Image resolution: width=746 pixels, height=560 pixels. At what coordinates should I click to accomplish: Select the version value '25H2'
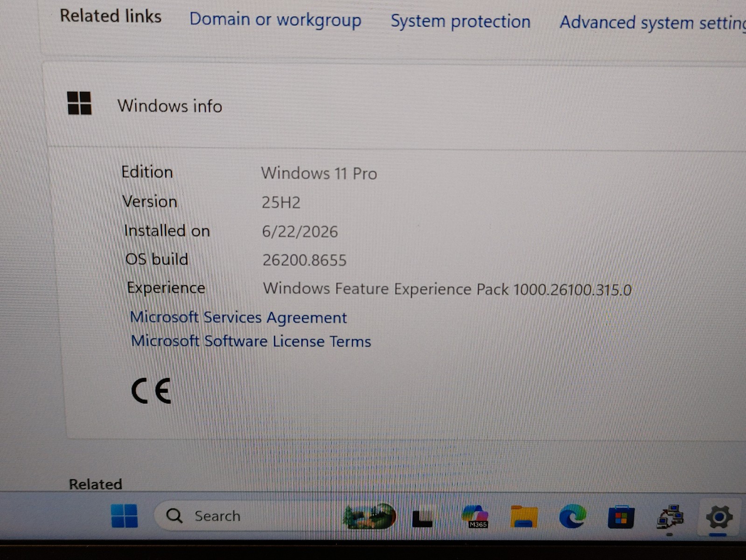pyautogui.click(x=281, y=203)
